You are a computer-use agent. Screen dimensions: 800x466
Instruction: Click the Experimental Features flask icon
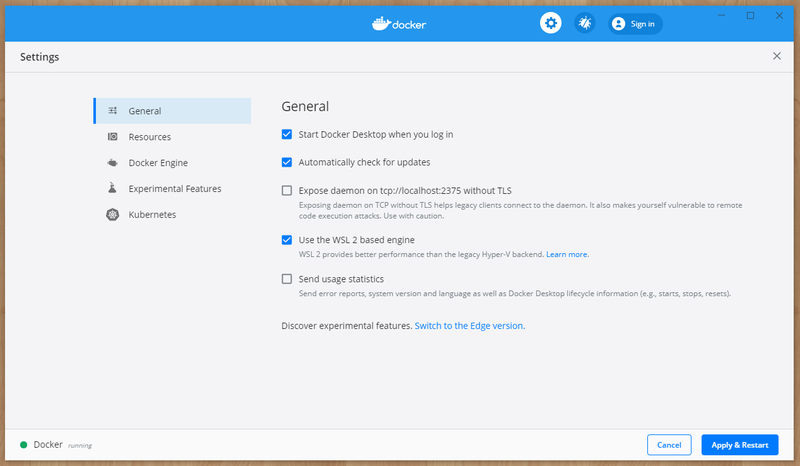click(112, 188)
